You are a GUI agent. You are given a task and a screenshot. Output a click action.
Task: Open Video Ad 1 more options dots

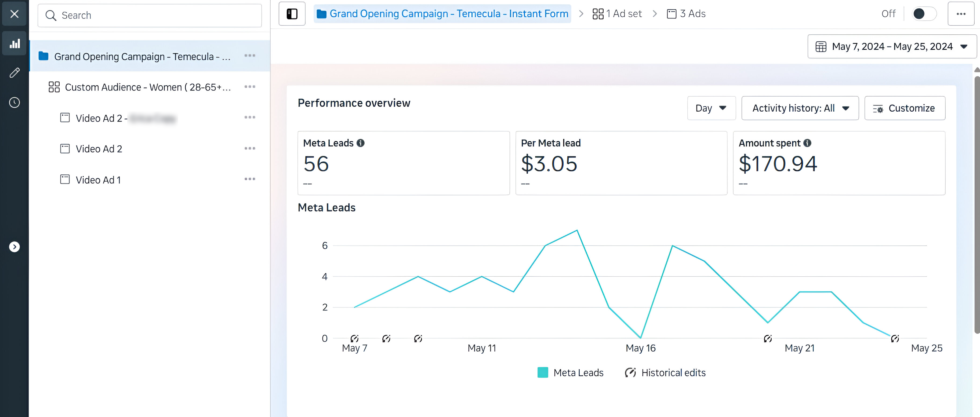(250, 179)
